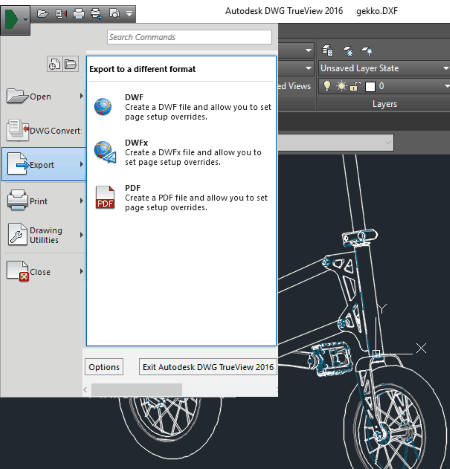This screenshot has height=469, width=450.
Task: Click the green application menu button
Action: click(15, 20)
